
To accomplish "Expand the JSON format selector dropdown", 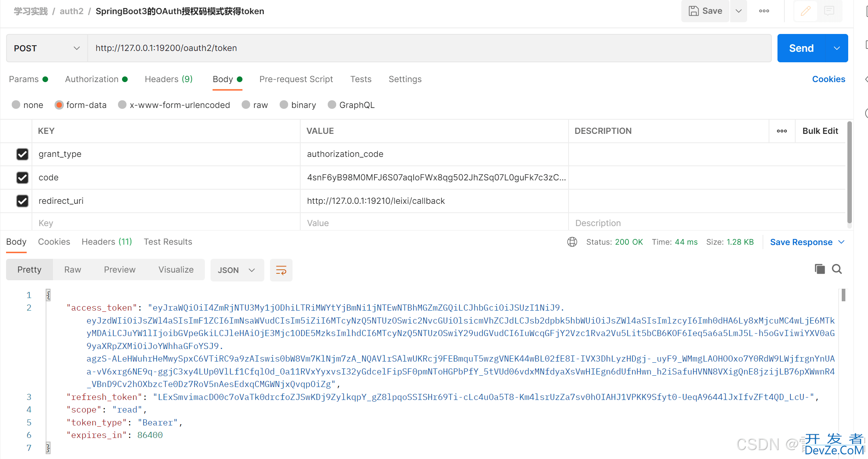I will pyautogui.click(x=251, y=270).
